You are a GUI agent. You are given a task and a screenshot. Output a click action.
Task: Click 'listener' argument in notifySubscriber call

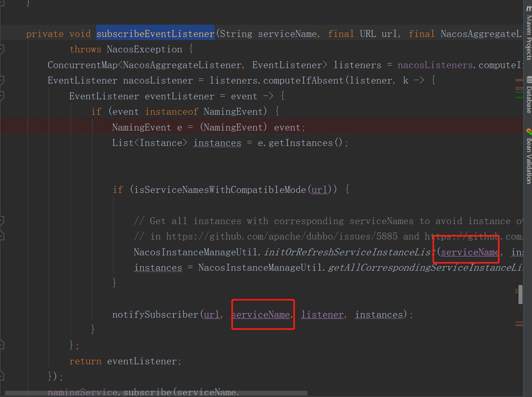click(x=322, y=315)
